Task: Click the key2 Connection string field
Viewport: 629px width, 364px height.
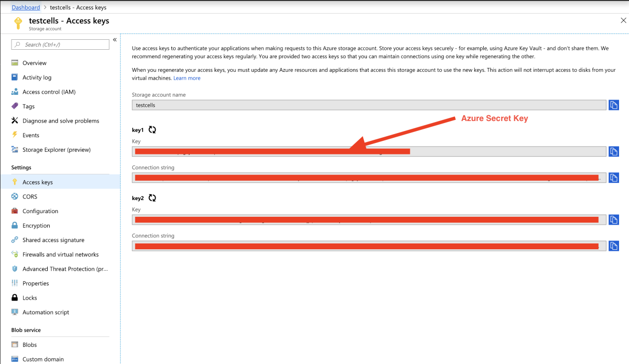Action: coord(369,246)
